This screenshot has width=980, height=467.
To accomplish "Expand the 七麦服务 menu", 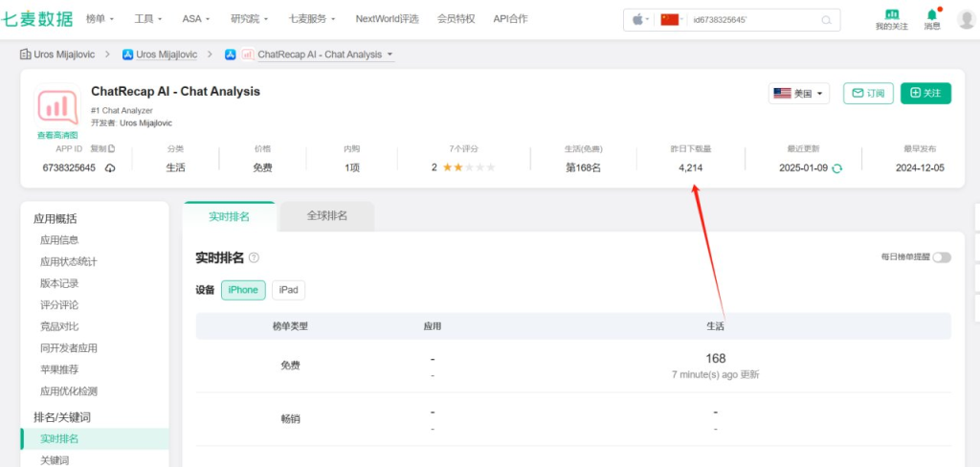I will click(x=312, y=19).
